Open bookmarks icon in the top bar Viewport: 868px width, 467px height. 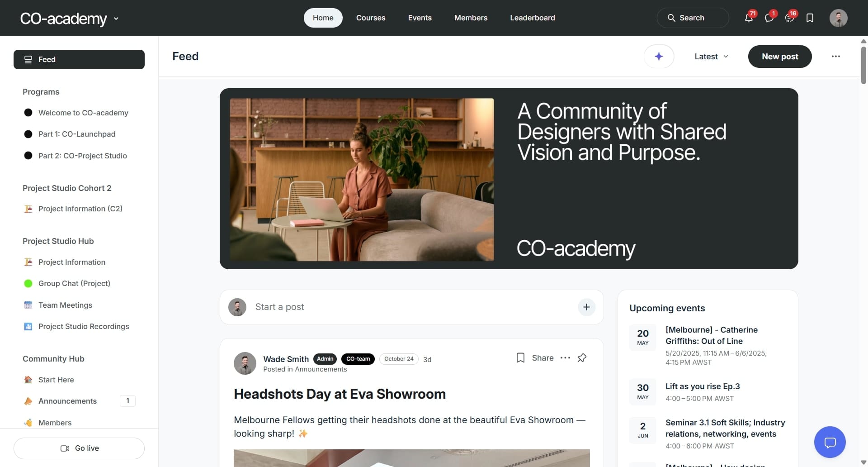point(810,18)
